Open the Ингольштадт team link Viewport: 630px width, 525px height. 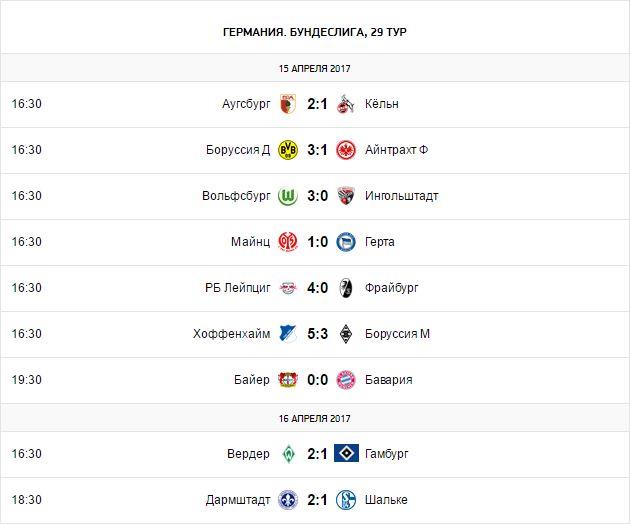pyautogui.click(x=403, y=196)
